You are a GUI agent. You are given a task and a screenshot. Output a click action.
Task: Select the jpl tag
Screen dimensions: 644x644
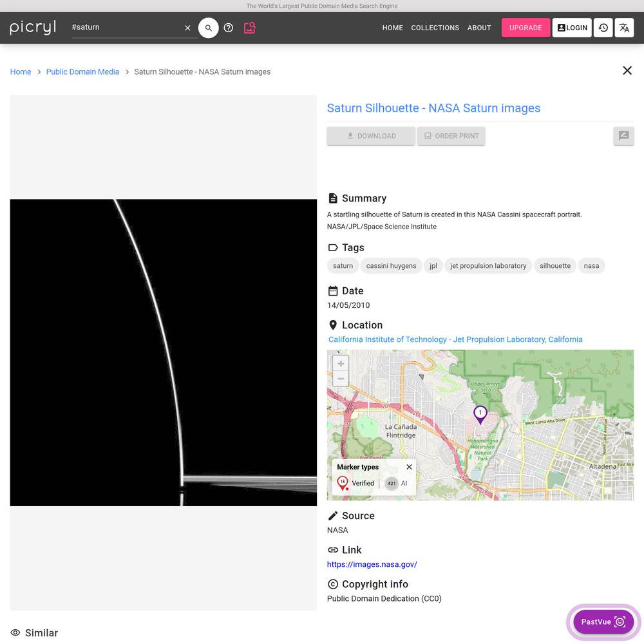click(x=433, y=266)
